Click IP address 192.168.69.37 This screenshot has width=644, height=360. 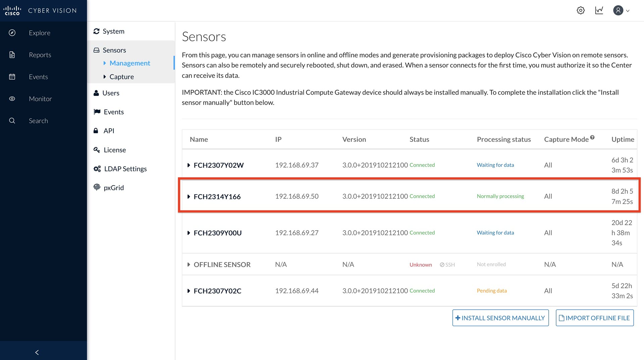point(297,165)
